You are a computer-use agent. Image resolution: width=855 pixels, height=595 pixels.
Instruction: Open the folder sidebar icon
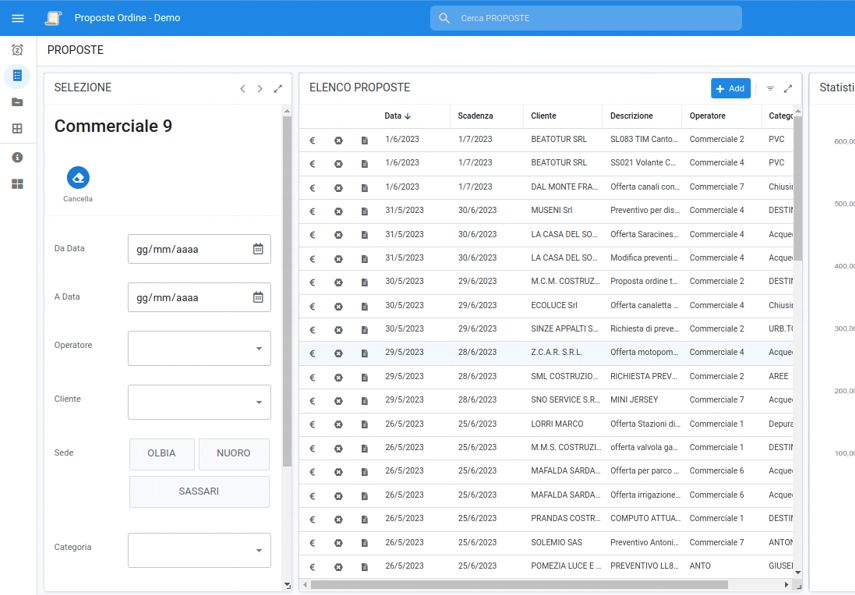pyautogui.click(x=17, y=102)
